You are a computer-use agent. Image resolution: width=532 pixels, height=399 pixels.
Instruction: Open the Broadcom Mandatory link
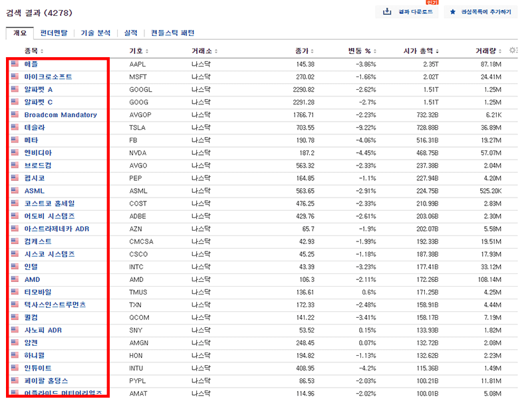coord(61,114)
